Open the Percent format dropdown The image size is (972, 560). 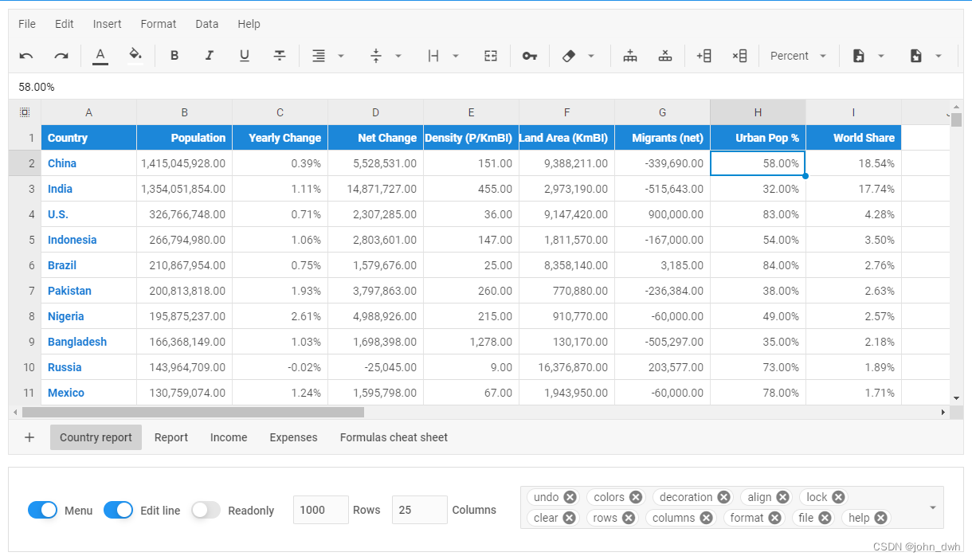[799, 56]
